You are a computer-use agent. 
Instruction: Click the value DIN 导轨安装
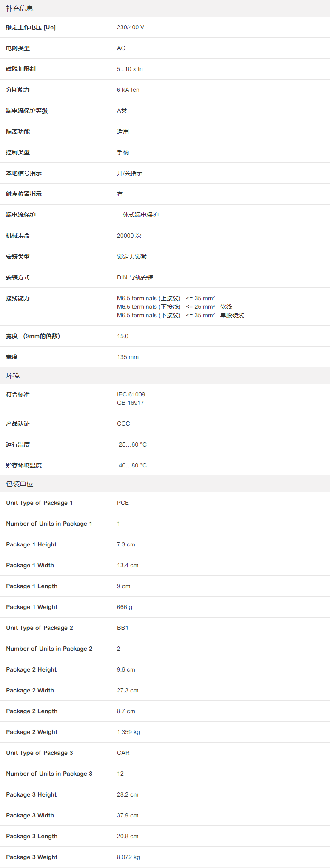coord(135,277)
